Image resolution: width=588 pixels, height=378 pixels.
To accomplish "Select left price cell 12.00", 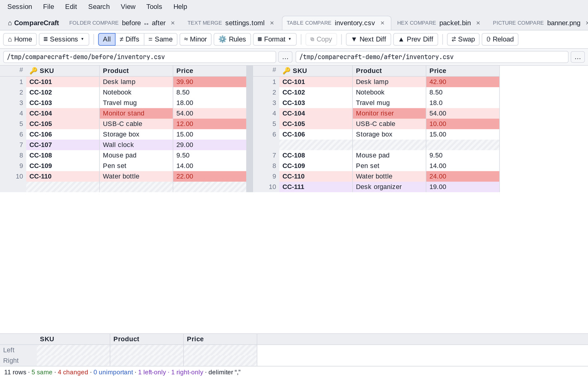I will [210, 124].
